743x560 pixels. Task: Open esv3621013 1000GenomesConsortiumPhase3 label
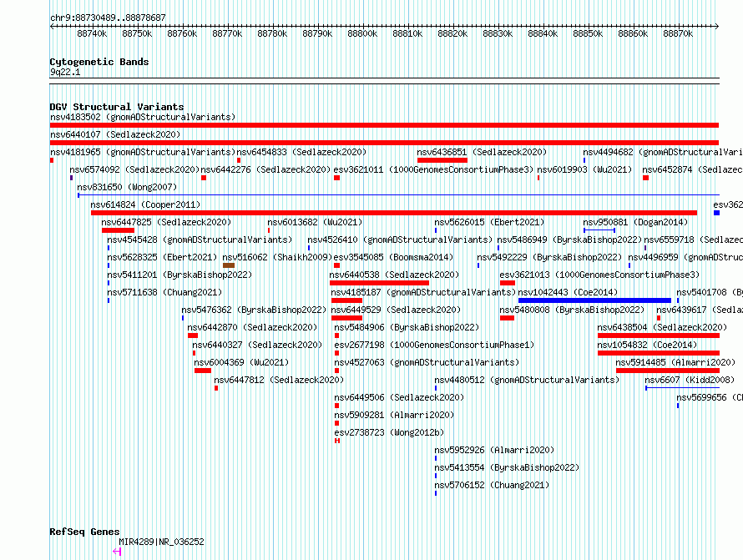pyautogui.click(x=599, y=275)
